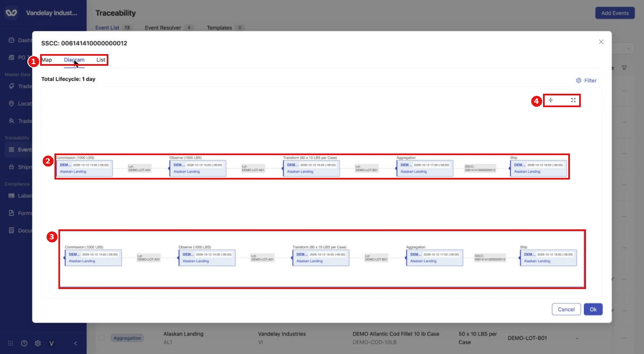Screen dimensions: 644x354
Task: Open the List tab in SSCC dialog
Action: click(x=101, y=60)
